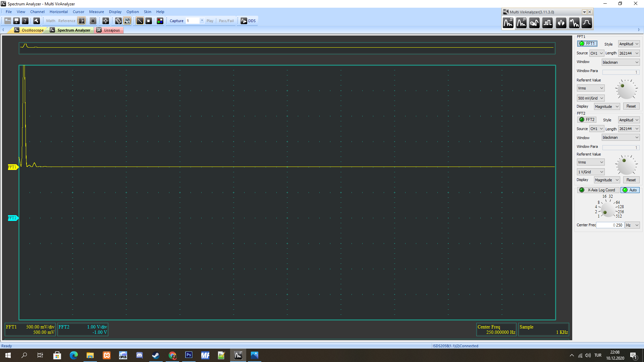Open FFT1 Window type dropdown (blackman)
The height and width of the screenshot is (362, 644).
621,62
